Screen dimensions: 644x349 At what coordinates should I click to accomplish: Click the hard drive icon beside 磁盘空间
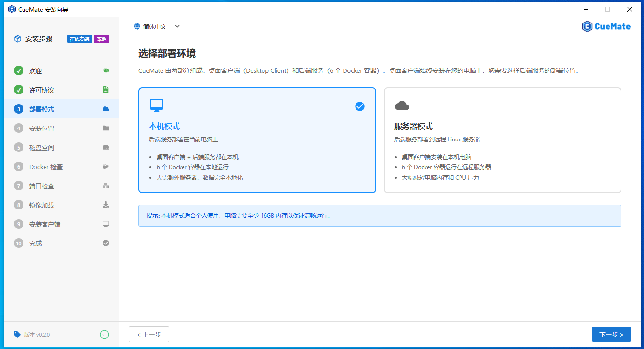click(x=106, y=148)
